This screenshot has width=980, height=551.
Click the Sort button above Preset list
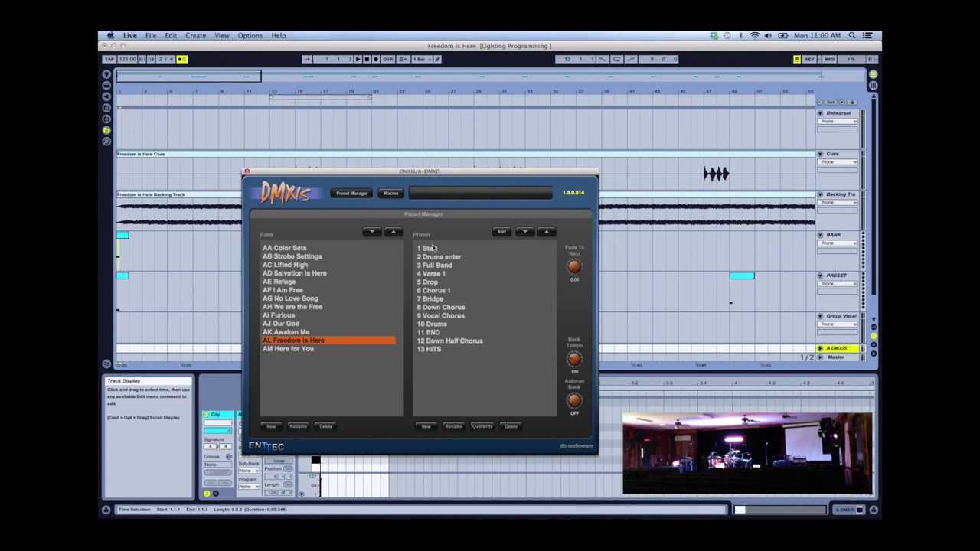[x=501, y=232]
